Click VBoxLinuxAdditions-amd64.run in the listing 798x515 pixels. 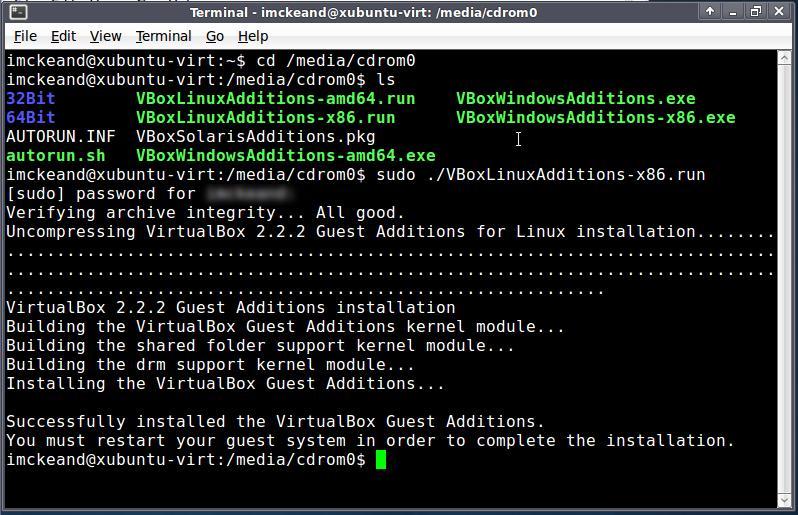(275, 98)
